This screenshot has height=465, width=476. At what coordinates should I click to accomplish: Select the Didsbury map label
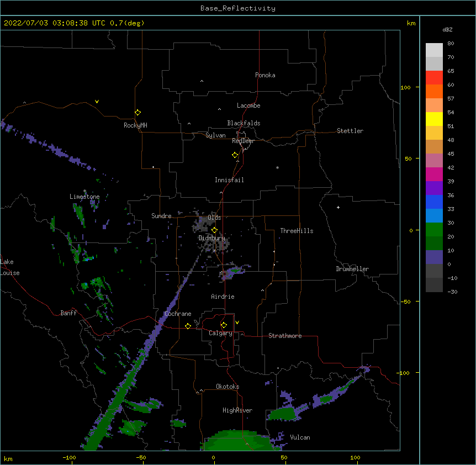pos(211,238)
